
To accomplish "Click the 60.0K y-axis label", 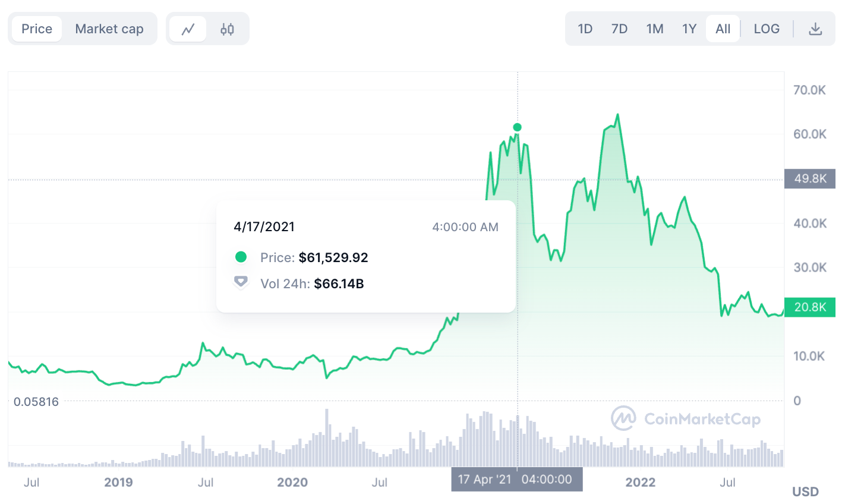I will point(810,134).
